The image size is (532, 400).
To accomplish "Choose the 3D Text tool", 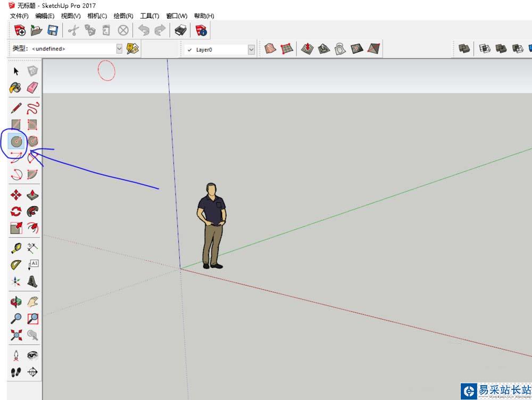I will 32,281.
